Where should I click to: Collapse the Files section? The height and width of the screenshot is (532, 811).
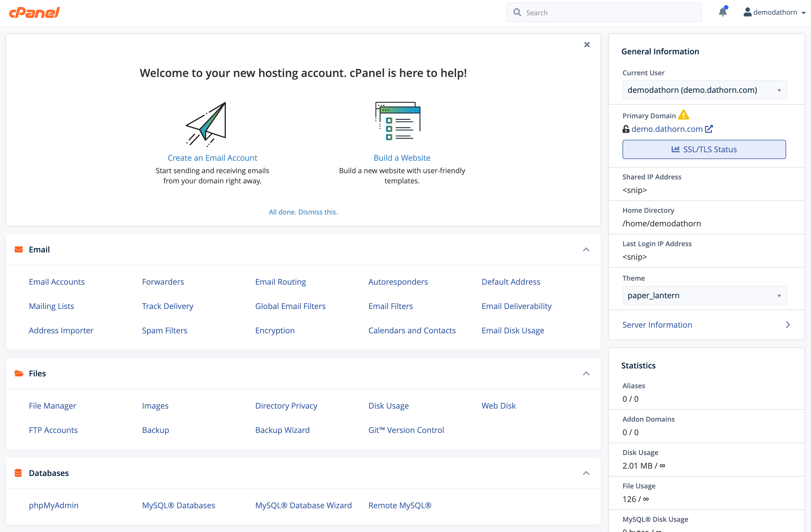coord(586,374)
